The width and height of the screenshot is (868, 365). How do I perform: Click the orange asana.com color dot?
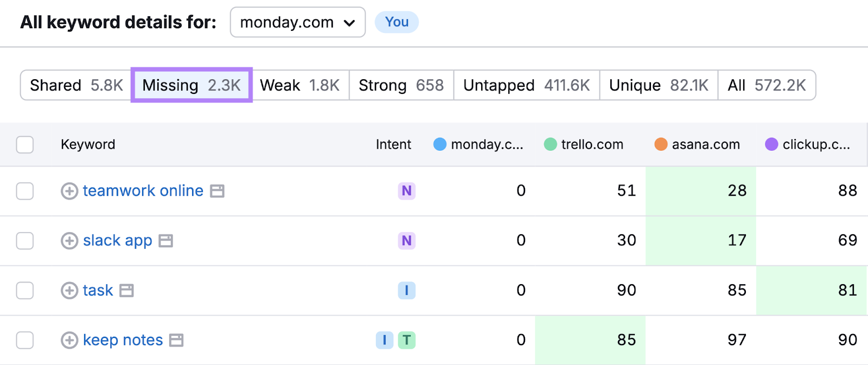point(661,144)
